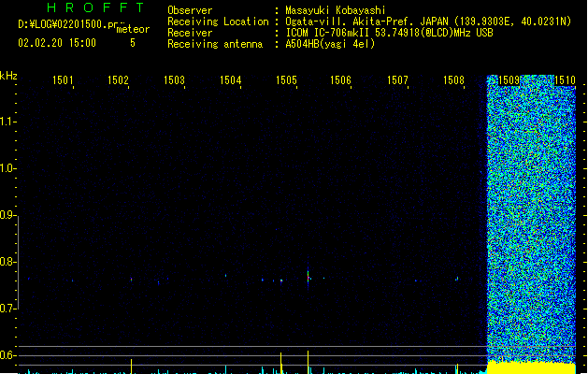Click the 1510 time axis marker

565,80
